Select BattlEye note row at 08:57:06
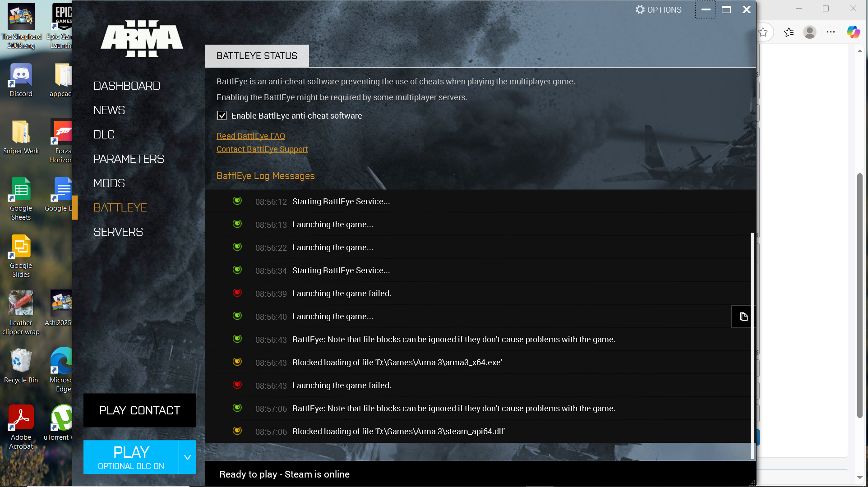The width and height of the screenshot is (868, 487). click(478, 409)
